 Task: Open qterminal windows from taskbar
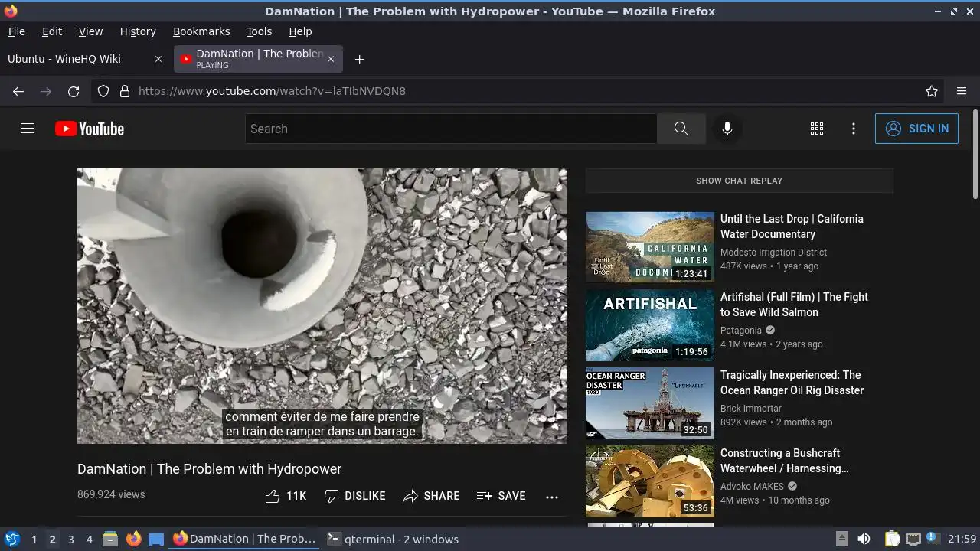pyautogui.click(x=393, y=539)
